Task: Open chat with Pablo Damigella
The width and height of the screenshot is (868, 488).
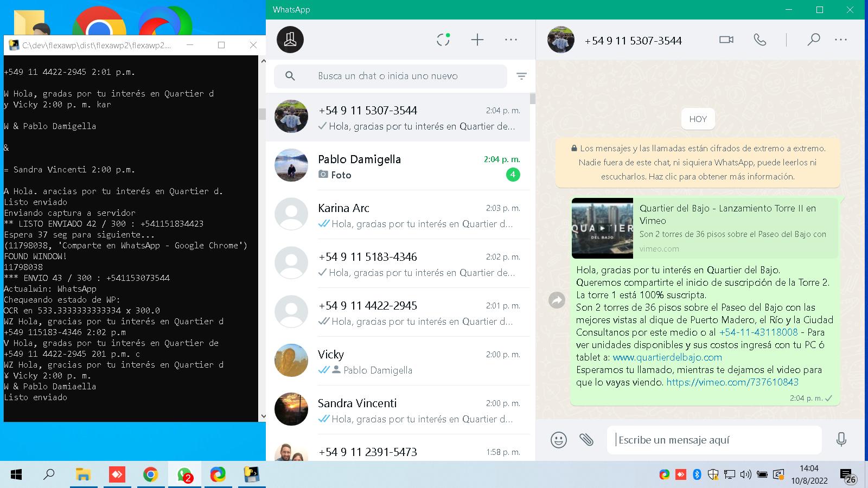Action: (398, 166)
